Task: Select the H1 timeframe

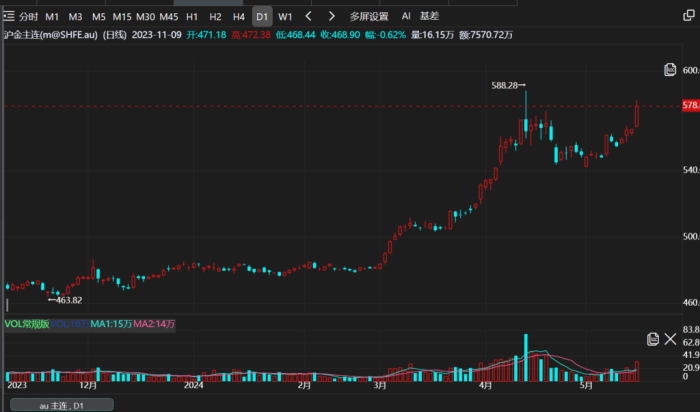Action: [192, 17]
